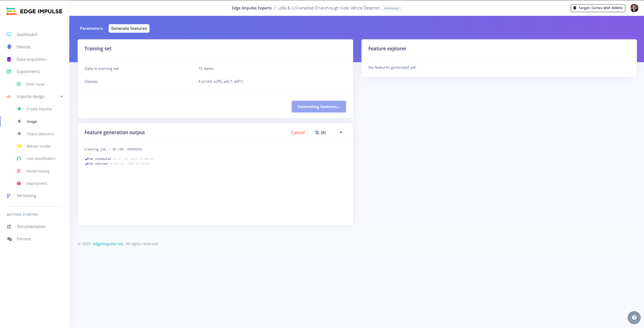Open the project title link
This screenshot has width=644, height=328.
(329, 8)
